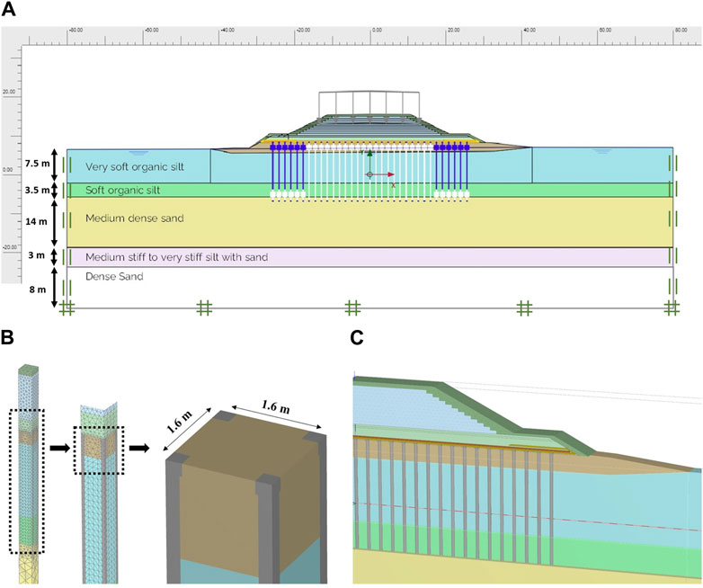The height and width of the screenshot is (588, 703).
Task: Click the -40.00 mark on horizontal ruler
Action: coord(227,30)
